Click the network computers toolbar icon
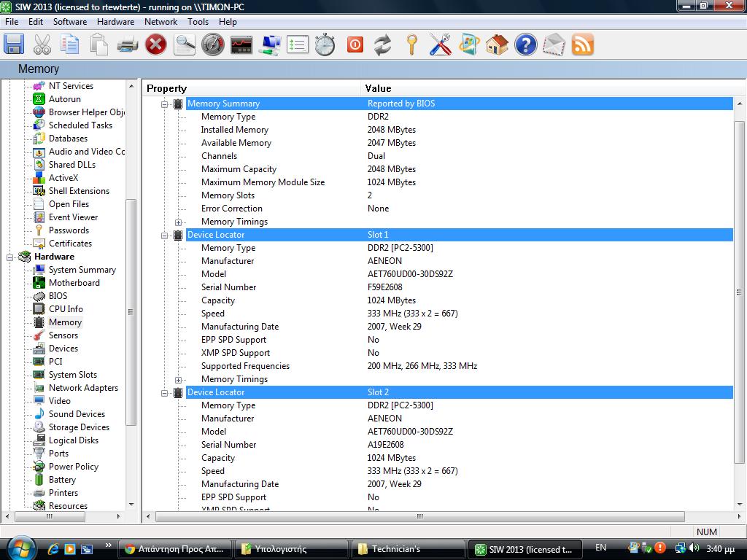747x560 pixels. click(270, 44)
